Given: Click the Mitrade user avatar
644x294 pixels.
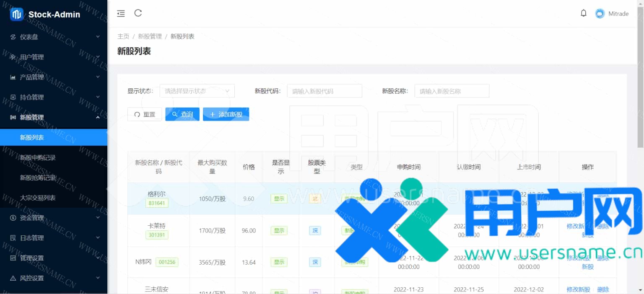Looking at the screenshot, I should [x=600, y=13].
